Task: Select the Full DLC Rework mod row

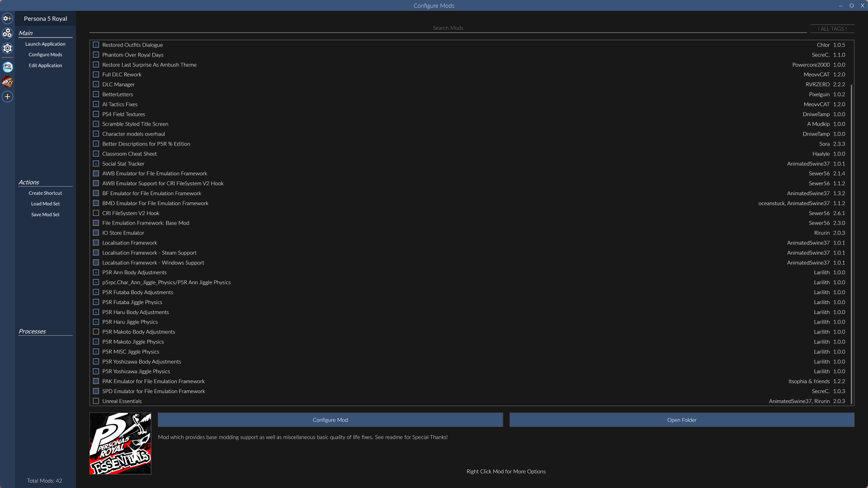Action: pos(470,75)
